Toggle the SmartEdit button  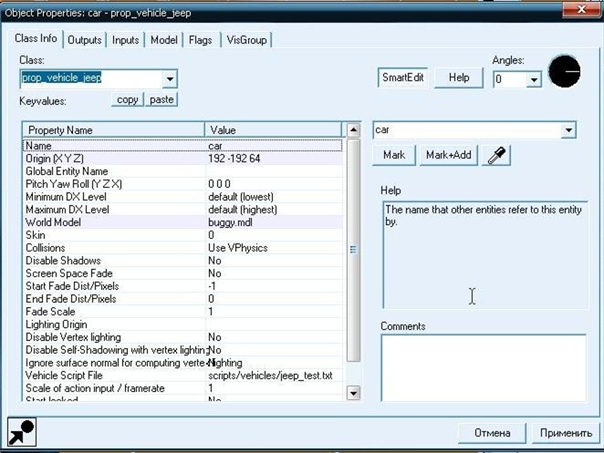pyautogui.click(x=403, y=78)
